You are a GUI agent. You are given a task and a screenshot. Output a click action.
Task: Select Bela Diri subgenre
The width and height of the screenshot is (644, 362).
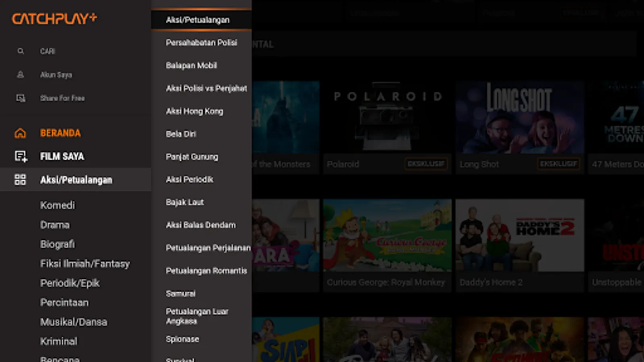181,134
